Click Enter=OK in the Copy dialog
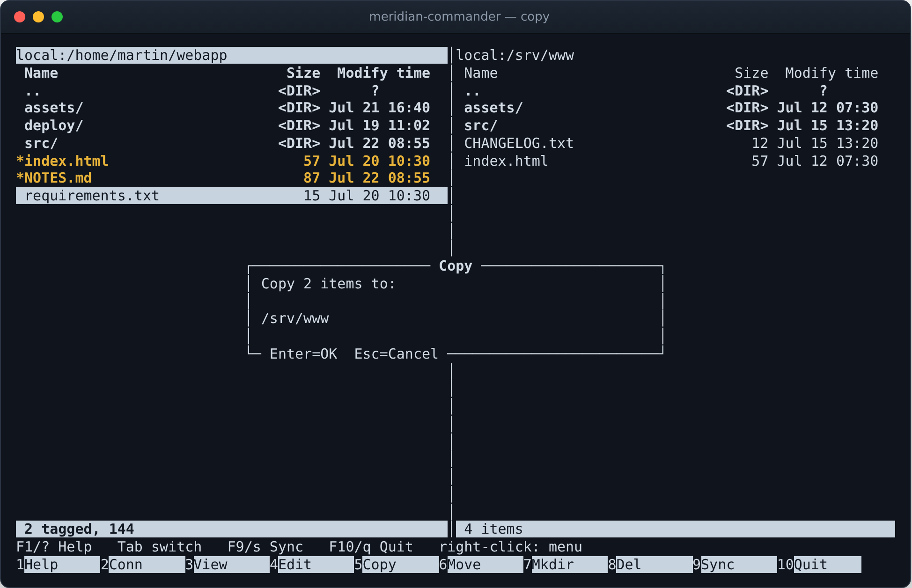Image resolution: width=912 pixels, height=588 pixels. click(x=303, y=354)
